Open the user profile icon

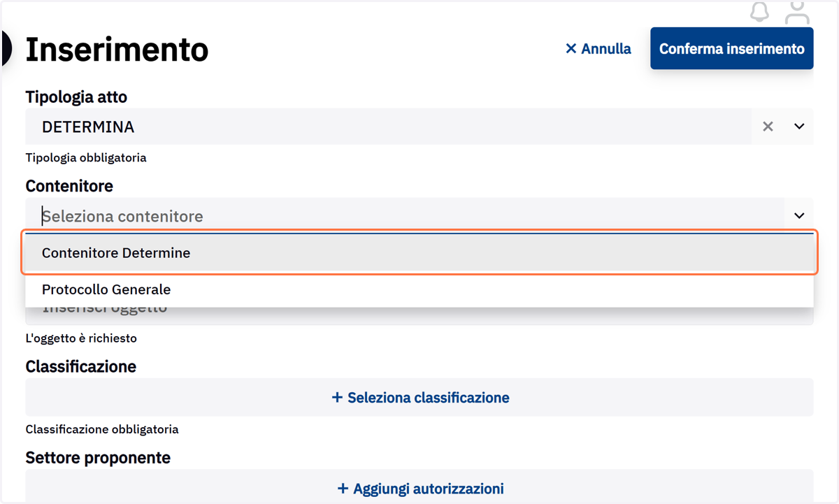797,12
